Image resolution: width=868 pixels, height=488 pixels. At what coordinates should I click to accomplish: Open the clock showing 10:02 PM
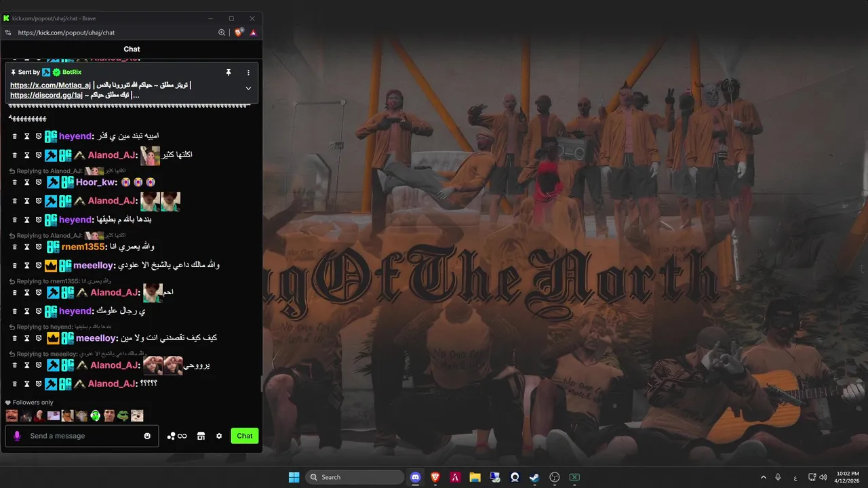pos(848,477)
